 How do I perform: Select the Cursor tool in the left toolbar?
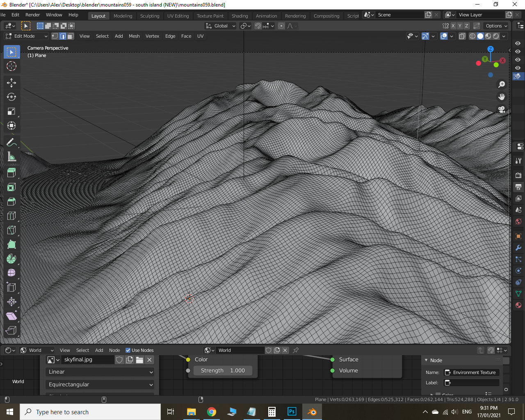point(11,66)
